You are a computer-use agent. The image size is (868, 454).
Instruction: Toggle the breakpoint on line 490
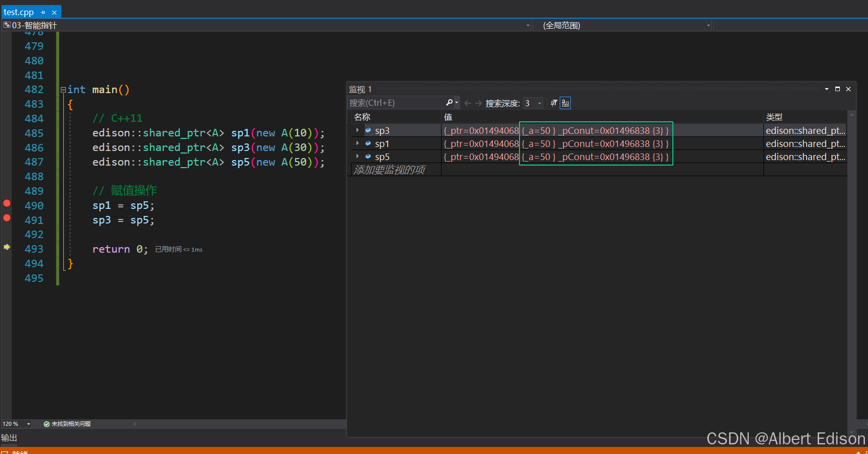pyautogui.click(x=7, y=203)
